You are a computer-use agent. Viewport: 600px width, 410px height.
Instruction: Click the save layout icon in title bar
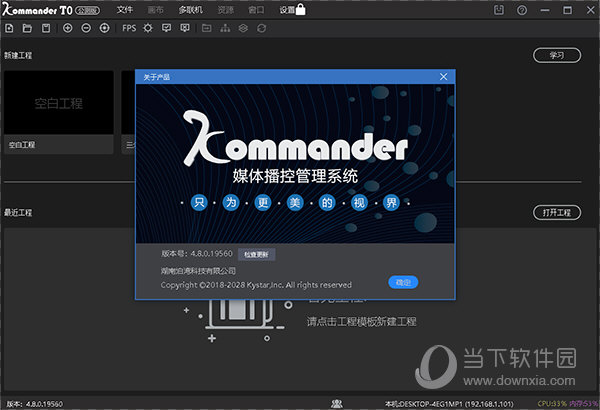tap(499, 10)
